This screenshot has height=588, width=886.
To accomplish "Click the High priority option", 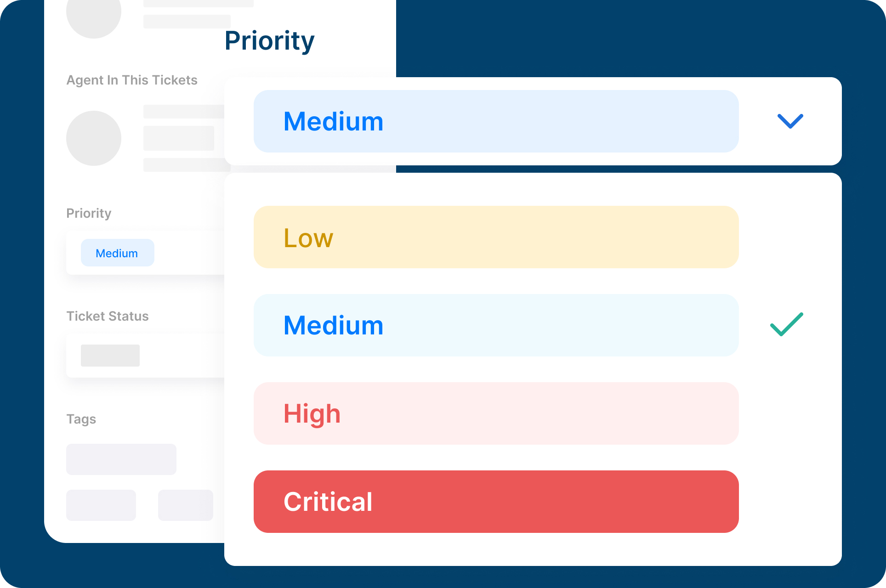I will [495, 413].
